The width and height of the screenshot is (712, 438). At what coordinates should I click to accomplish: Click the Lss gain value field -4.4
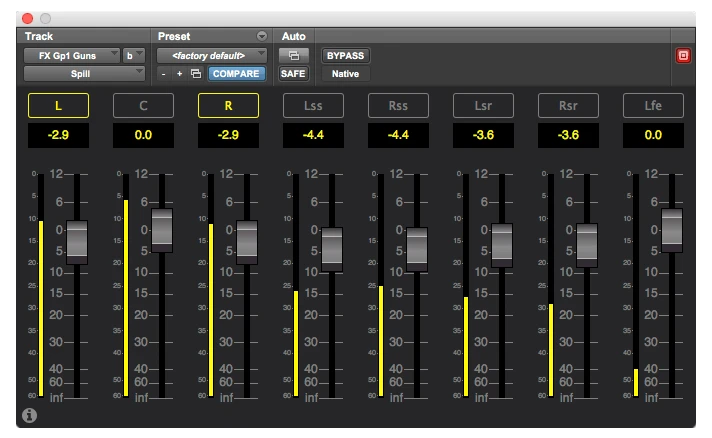pos(313,135)
